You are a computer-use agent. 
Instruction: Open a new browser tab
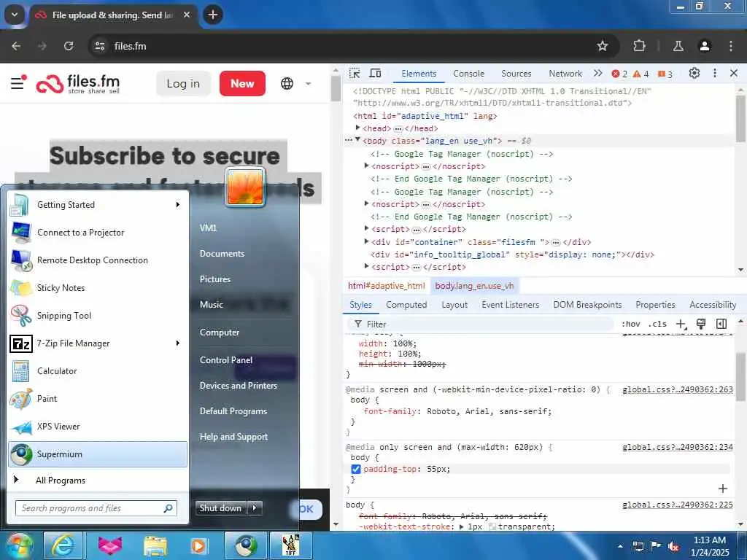pos(212,15)
